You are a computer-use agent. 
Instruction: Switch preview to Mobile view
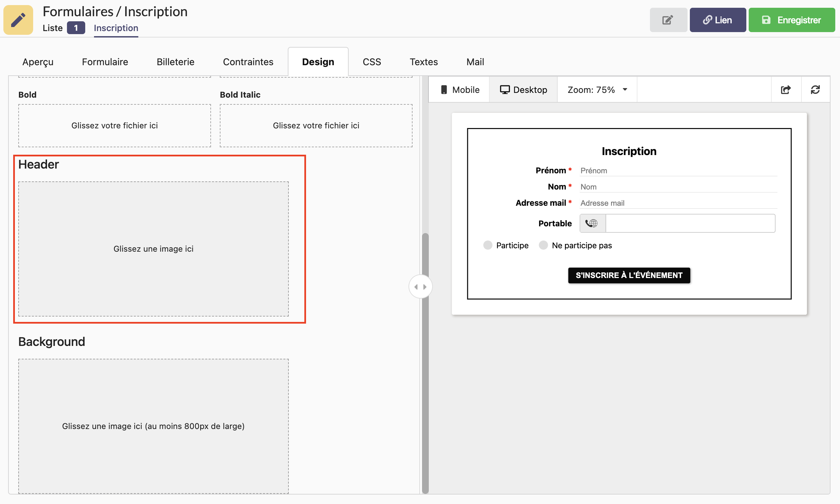459,90
